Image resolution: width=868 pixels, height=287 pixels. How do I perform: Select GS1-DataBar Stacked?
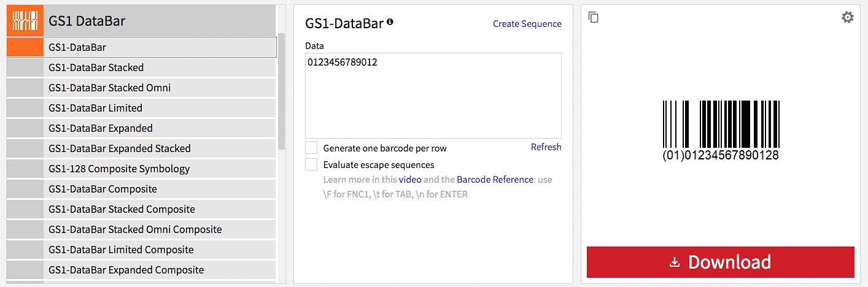coord(141,67)
